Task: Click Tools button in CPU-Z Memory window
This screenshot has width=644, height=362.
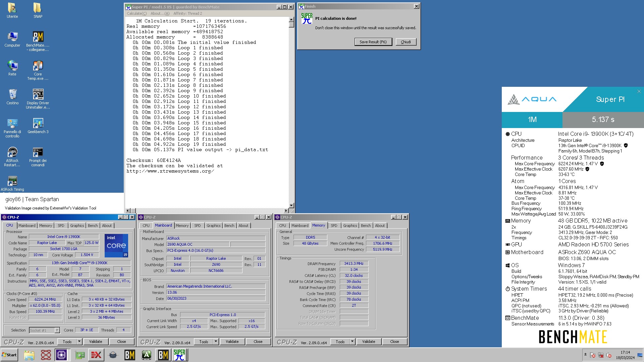Action: click(340, 342)
